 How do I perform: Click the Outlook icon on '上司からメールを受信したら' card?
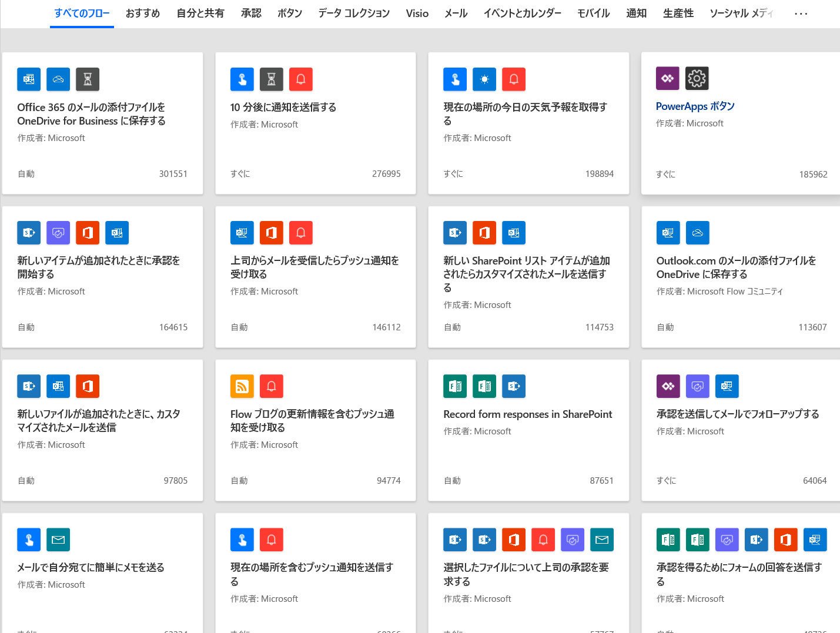click(x=242, y=233)
